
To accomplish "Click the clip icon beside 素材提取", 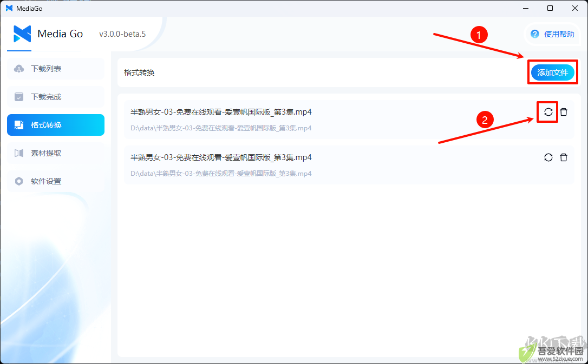I will click(x=19, y=153).
